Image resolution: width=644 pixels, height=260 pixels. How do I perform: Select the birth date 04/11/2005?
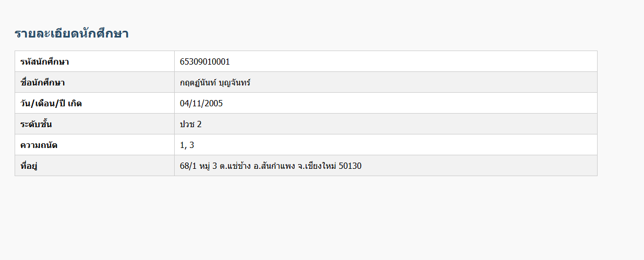[201, 103]
